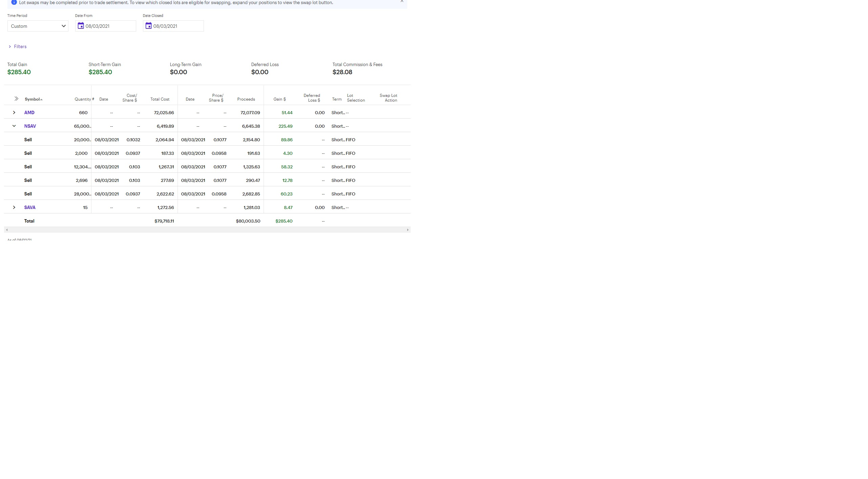Image resolution: width=868 pixels, height=479 pixels.
Task: Click the Date From input field
Action: [x=109, y=26]
